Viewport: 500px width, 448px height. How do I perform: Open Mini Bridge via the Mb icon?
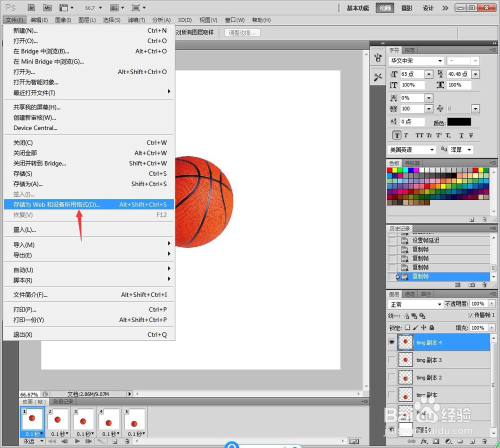tap(47, 8)
